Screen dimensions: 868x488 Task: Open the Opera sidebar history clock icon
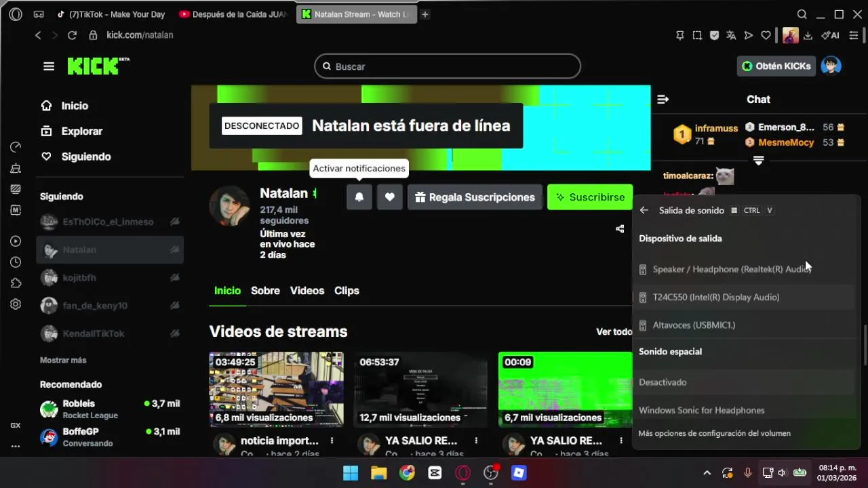click(16, 262)
